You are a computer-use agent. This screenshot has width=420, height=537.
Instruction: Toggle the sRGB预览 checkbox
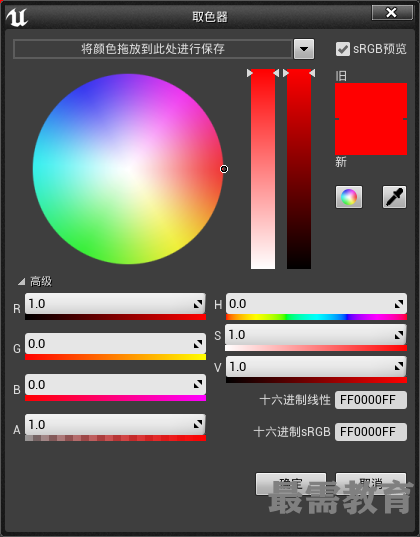pyautogui.click(x=343, y=49)
